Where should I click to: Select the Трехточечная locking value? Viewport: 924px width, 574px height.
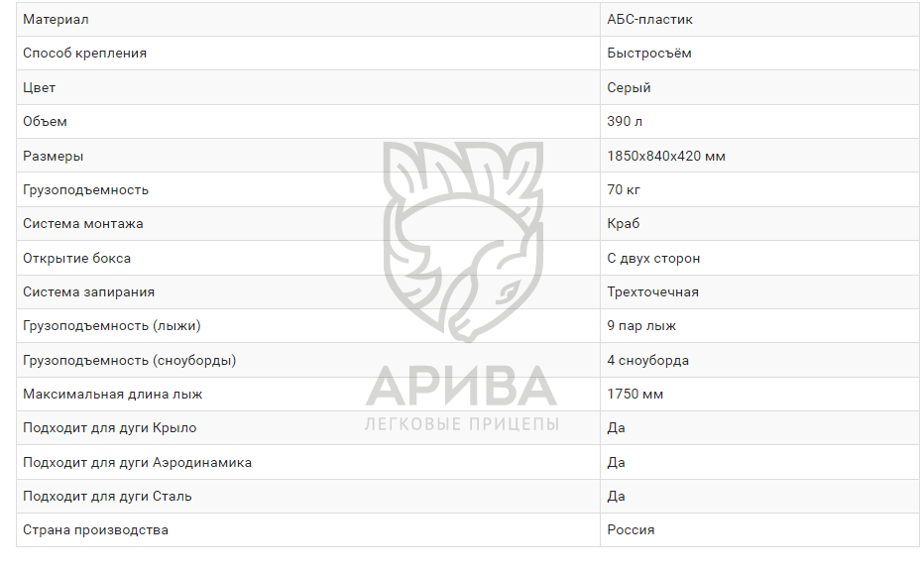[x=652, y=292]
